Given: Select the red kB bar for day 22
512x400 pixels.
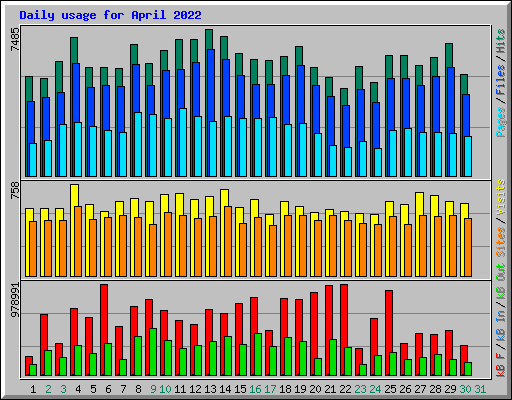Looking at the screenshot, I should (344, 316).
